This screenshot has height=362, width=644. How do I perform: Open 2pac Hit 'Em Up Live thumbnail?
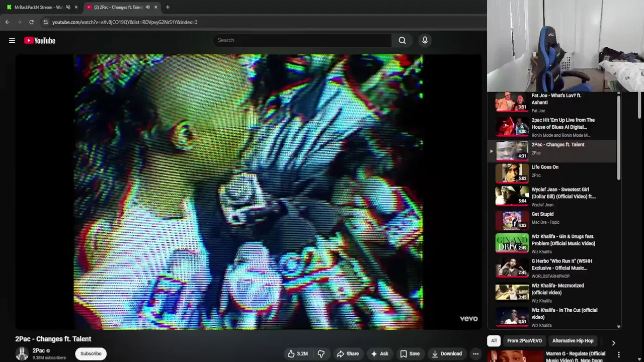point(512,126)
